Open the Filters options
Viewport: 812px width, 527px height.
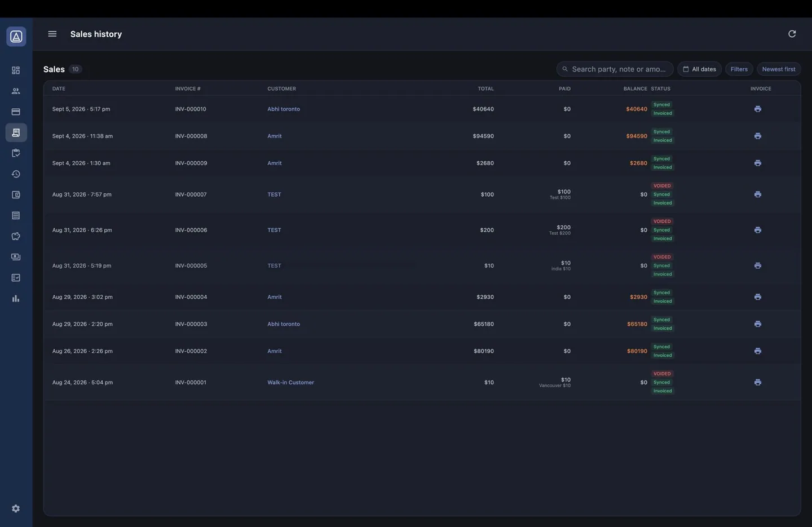[x=739, y=69]
